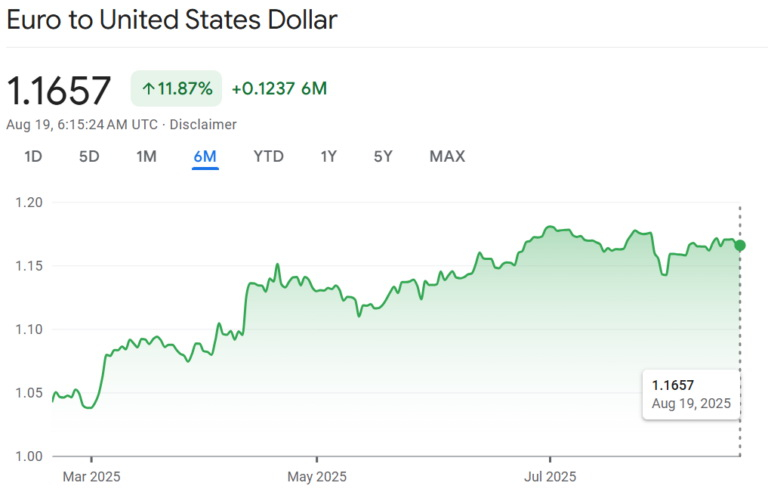Click the large 1.1657 exchange rate value
Screen dimensions: 768x495
click(x=59, y=90)
